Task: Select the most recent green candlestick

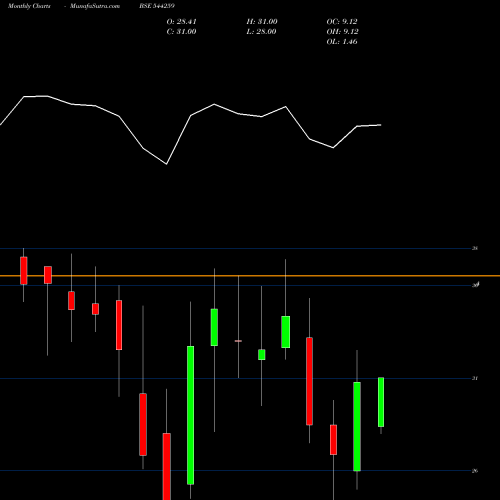Action: [381, 402]
